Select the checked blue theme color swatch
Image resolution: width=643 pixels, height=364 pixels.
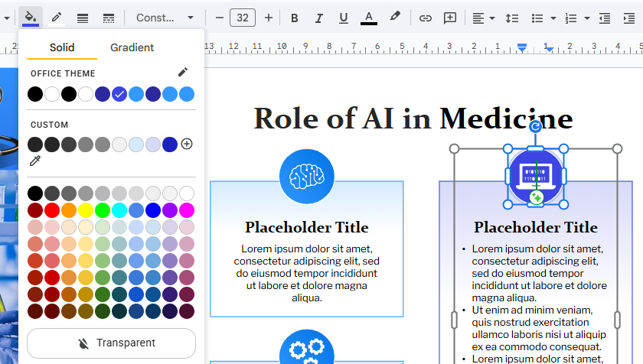point(119,94)
